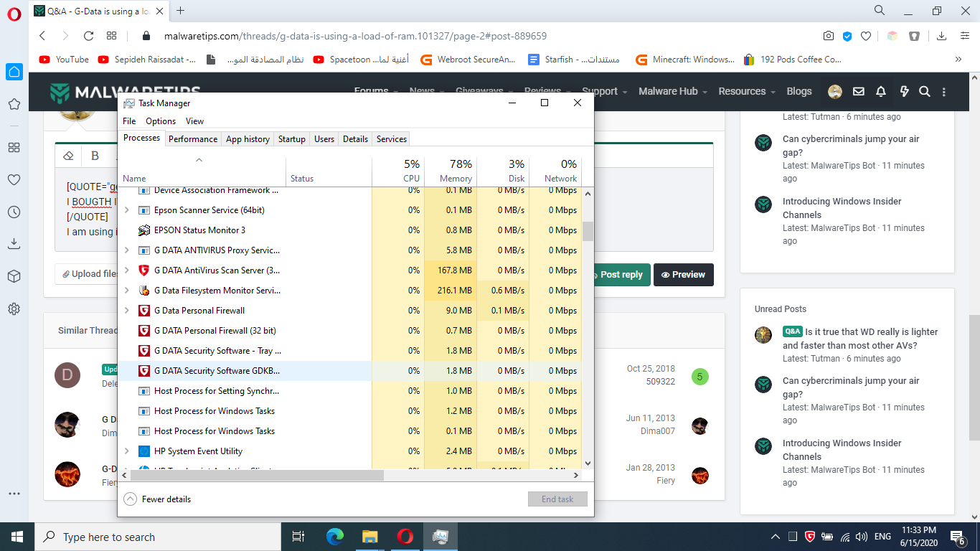Open File Explorer from the taskbar
The height and width of the screenshot is (551, 980).
(x=369, y=537)
